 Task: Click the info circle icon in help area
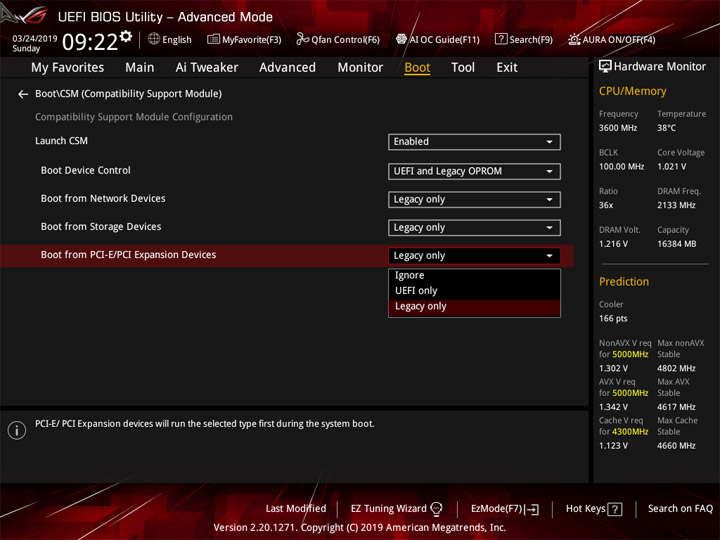point(17,430)
